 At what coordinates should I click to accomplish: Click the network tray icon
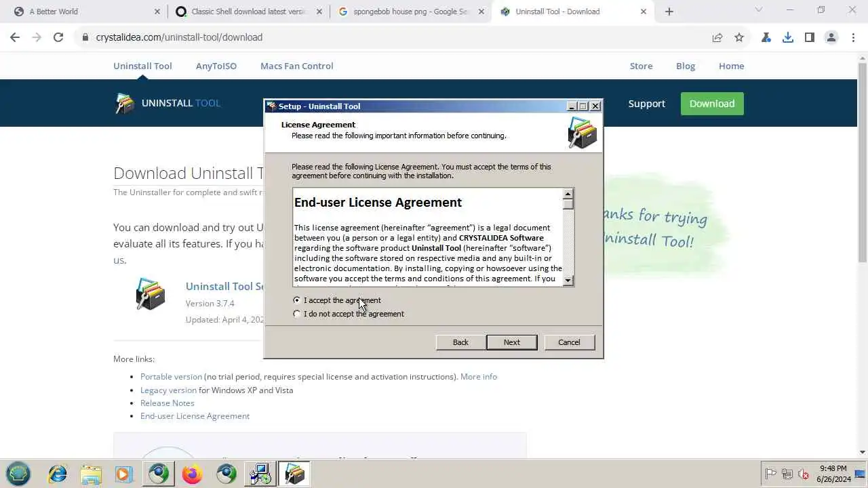click(x=787, y=474)
